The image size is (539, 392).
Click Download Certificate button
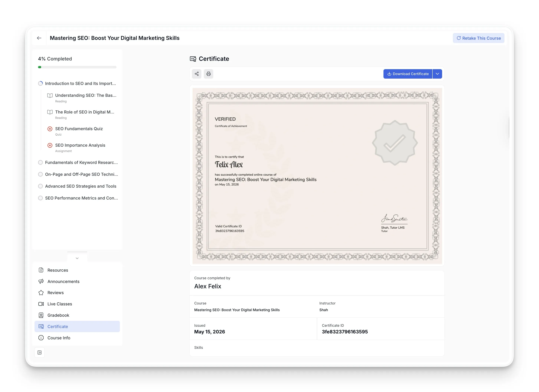408,74
